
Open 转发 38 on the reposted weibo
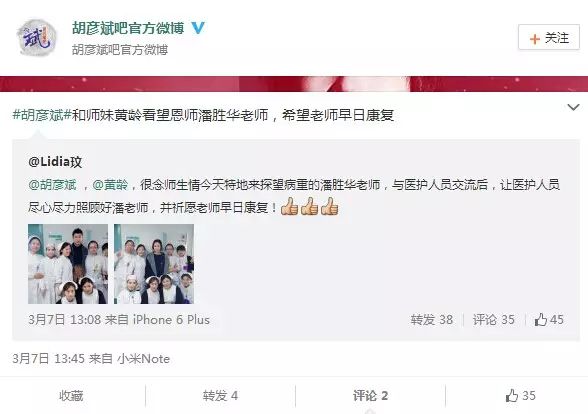click(x=432, y=320)
